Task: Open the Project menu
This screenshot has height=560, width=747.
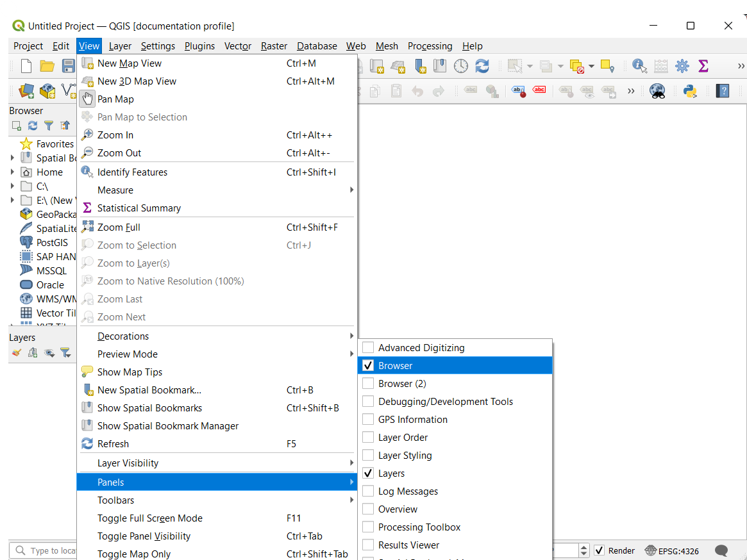Action: [x=28, y=45]
